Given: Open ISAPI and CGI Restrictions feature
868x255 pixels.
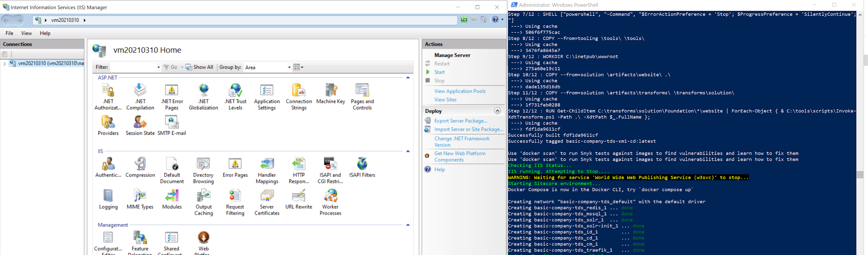Looking at the screenshot, I should [330, 170].
